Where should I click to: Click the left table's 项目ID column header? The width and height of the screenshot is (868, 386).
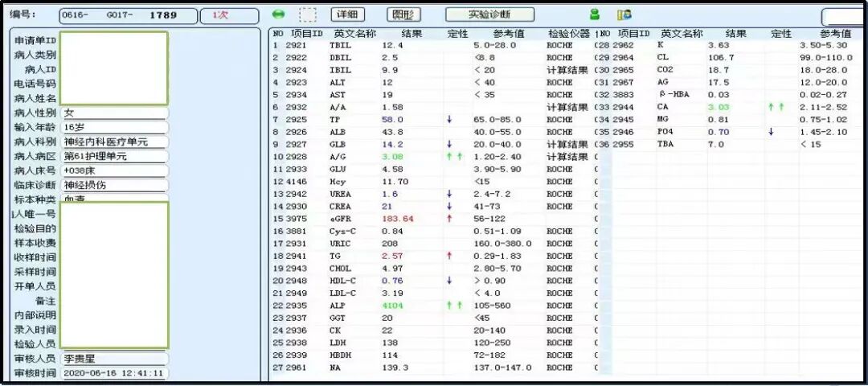[x=306, y=34]
